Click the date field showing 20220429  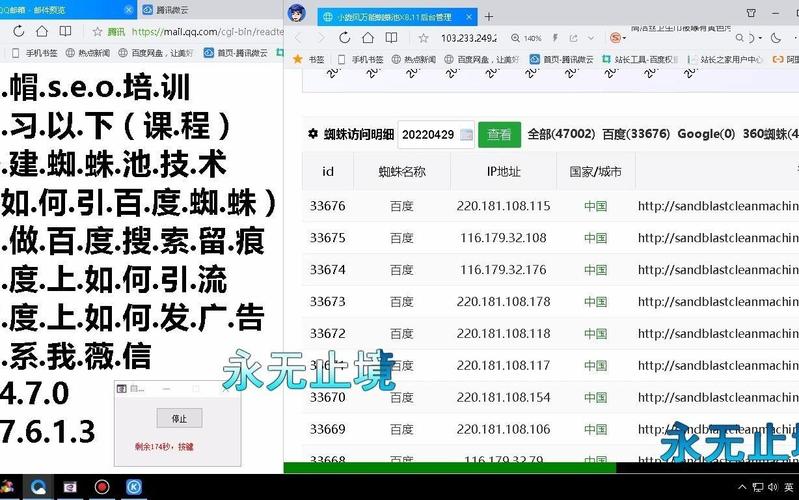427,135
